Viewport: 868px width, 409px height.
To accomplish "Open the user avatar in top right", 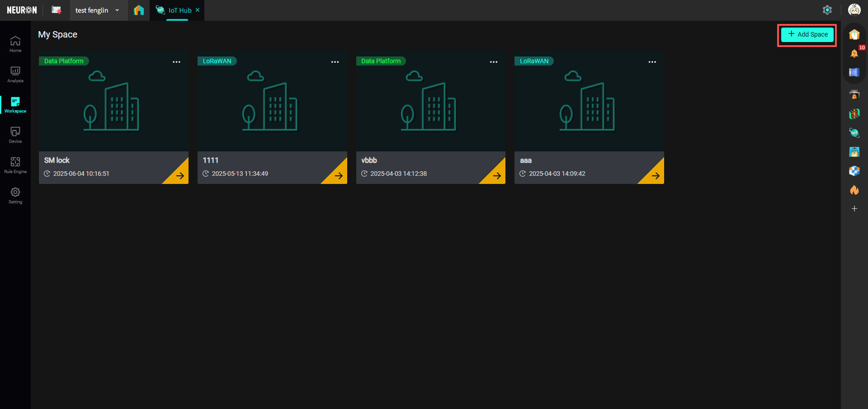I will (x=854, y=10).
